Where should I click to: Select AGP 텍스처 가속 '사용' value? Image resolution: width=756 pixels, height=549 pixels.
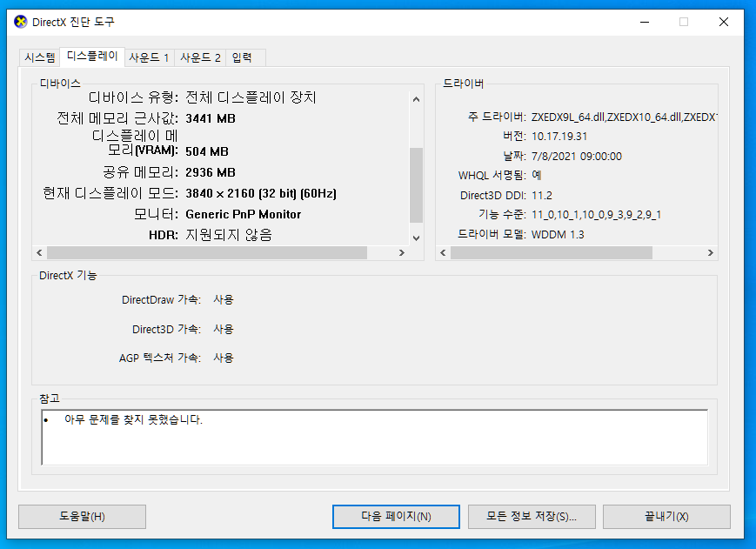(x=224, y=358)
